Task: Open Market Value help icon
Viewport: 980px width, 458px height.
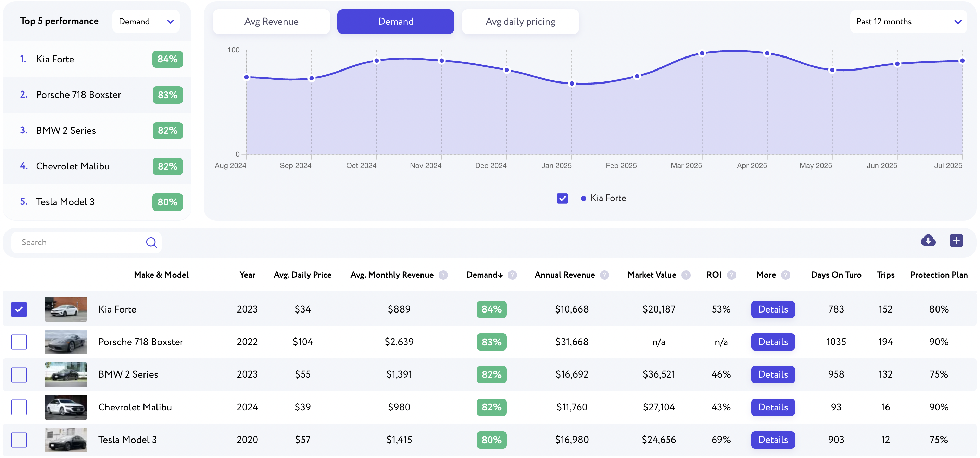Action: pyautogui.click(x=686, y=275)
